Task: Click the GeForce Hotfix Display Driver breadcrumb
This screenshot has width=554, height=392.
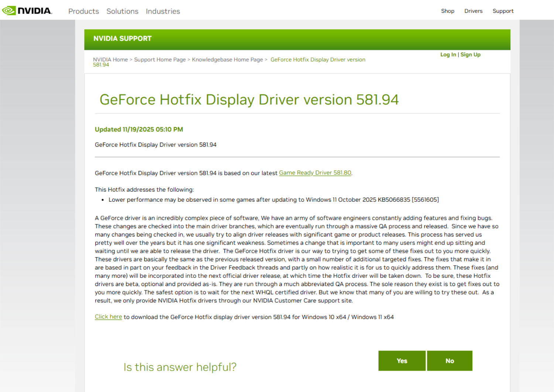Action: (x=318, y=59)
